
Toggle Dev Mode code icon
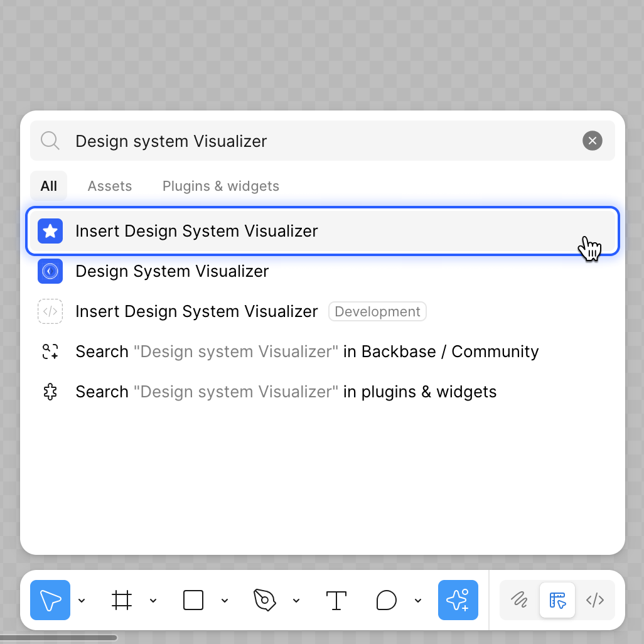click(595, 600)
